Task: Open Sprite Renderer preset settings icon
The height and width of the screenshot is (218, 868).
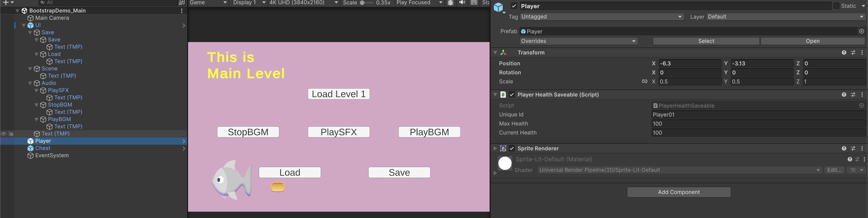Action: click(853, 149)
